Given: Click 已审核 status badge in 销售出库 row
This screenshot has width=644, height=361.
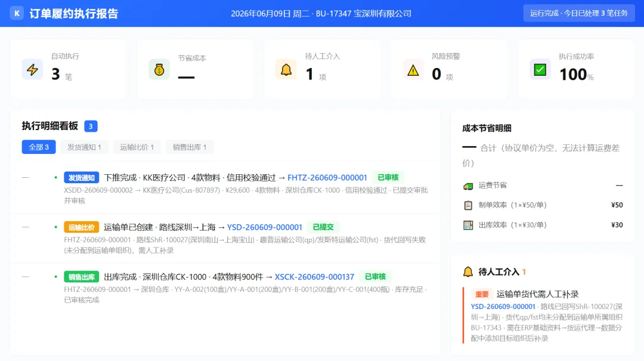Looking at the screenshot, I should point(376,277).
